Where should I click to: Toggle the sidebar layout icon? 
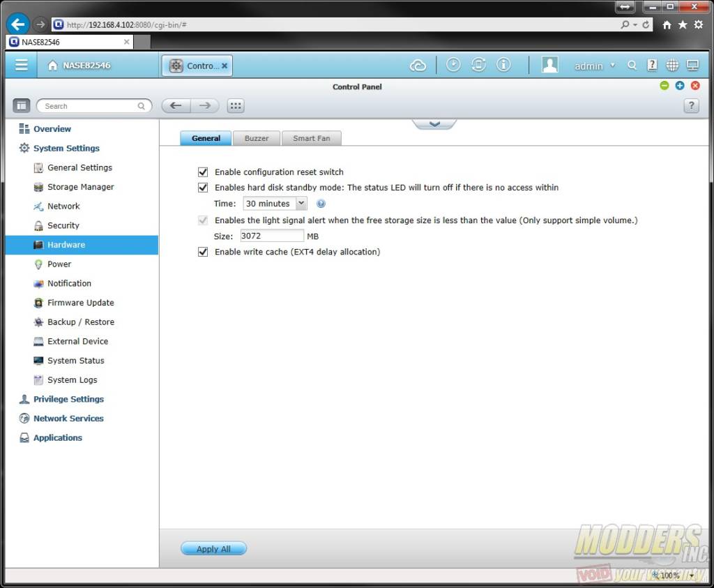(x=21, y=105)
